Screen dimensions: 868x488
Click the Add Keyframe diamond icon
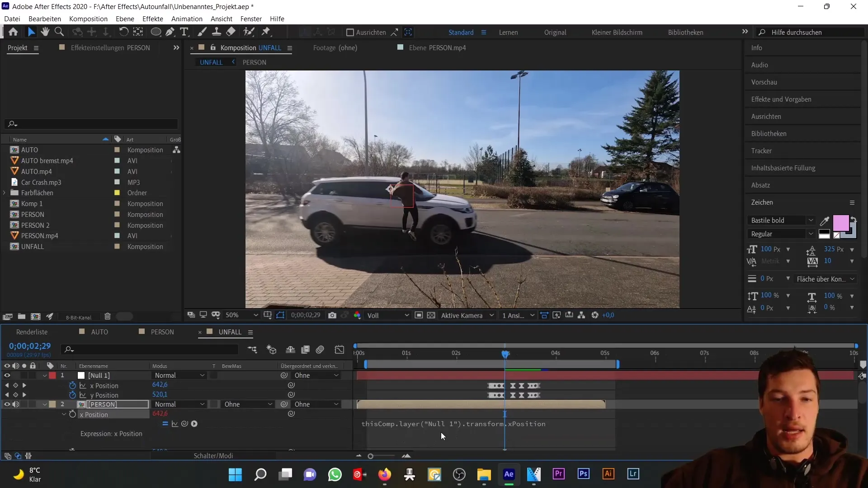pyautogui.click(x=15, y=385)
